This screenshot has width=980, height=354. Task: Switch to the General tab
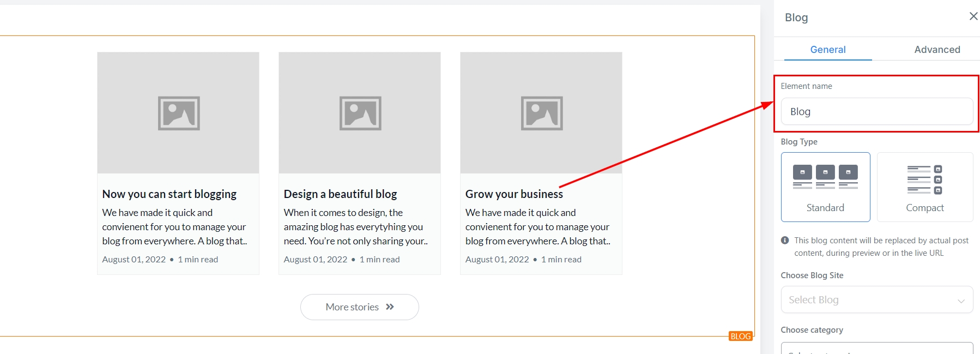coord(827,50)
